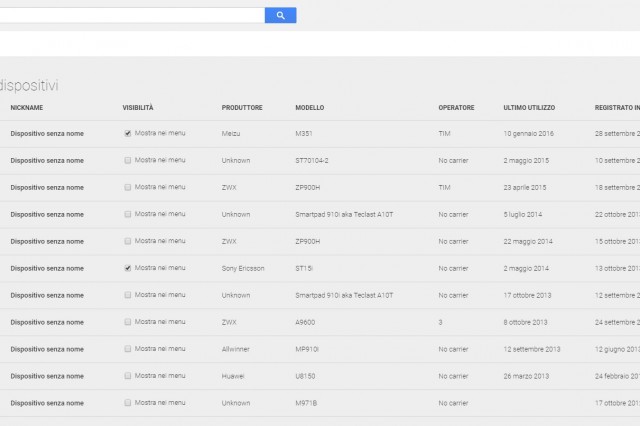This screenshot has height=426, width=640.
Task: Tick Mostra nei menu for Allwinner MP910i
Action: tap(127, 349)
